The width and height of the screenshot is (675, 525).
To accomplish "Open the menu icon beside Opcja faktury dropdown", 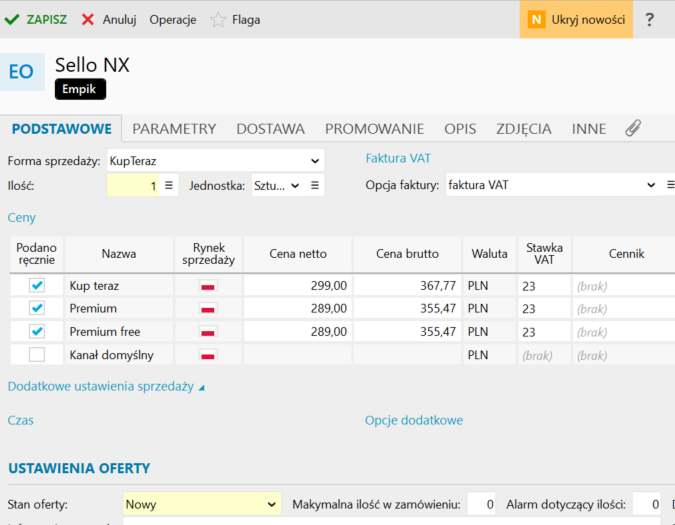I will [670, 185].
